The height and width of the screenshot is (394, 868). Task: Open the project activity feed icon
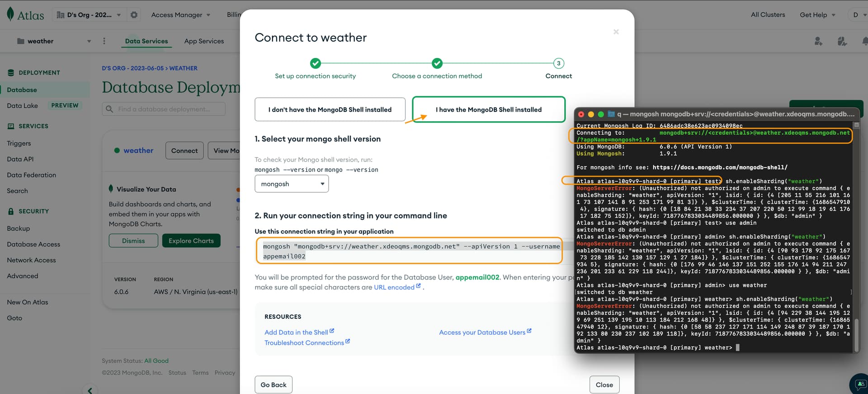tap(842, 41)
